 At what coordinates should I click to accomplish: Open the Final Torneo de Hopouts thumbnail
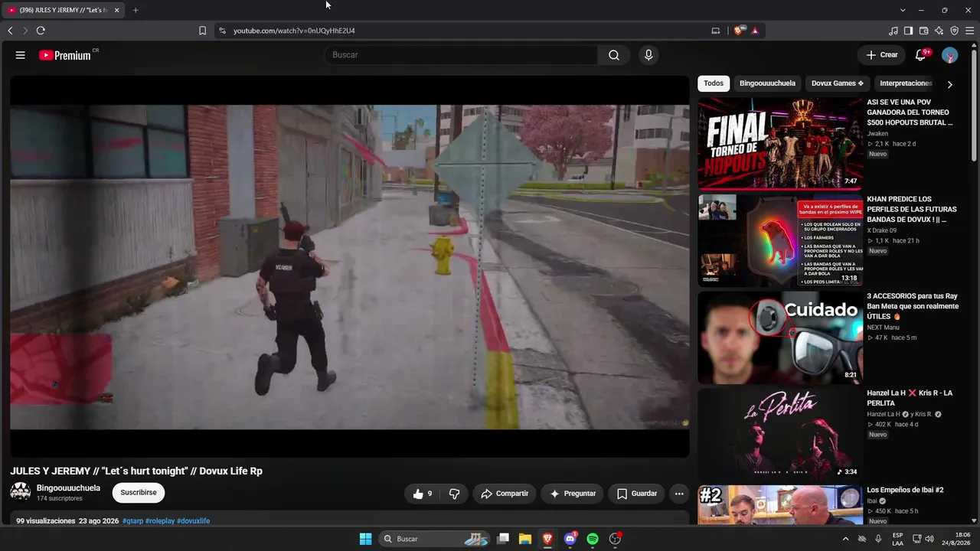(x=780, y=143)
